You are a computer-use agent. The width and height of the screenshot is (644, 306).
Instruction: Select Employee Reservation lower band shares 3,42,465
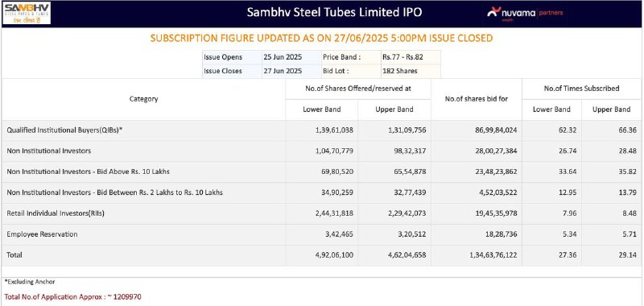tap(338, 234)
